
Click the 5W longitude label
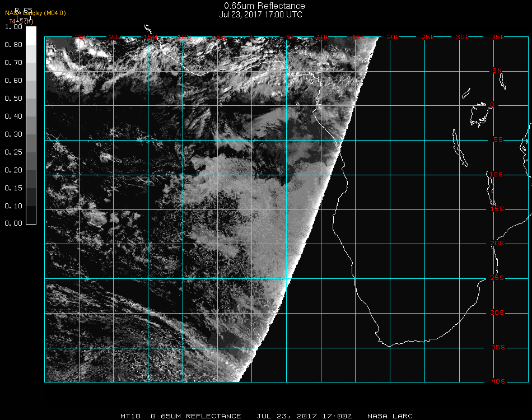click(221, 37)
